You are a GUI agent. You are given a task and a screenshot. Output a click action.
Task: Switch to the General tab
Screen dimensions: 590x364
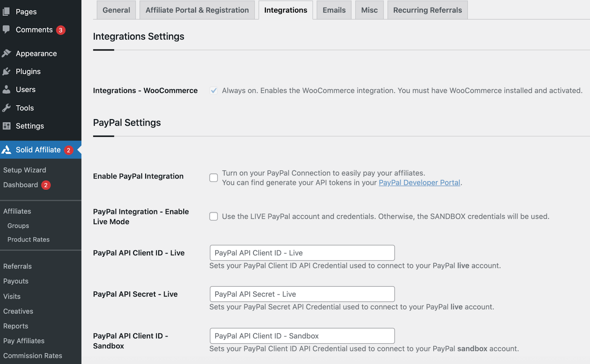[x=116, y=10]
